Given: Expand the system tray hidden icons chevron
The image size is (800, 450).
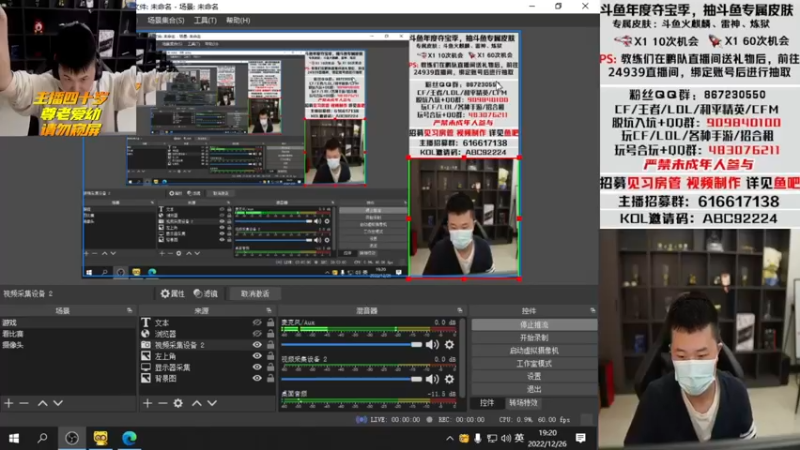Looking at the screenshot, I should click(x=449, y=438).
